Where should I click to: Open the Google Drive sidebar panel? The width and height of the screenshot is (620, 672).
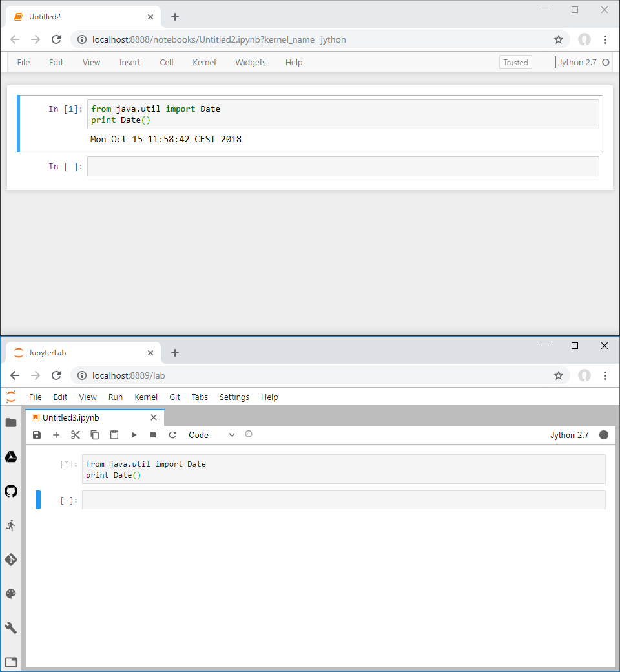(x=11, y=457)
